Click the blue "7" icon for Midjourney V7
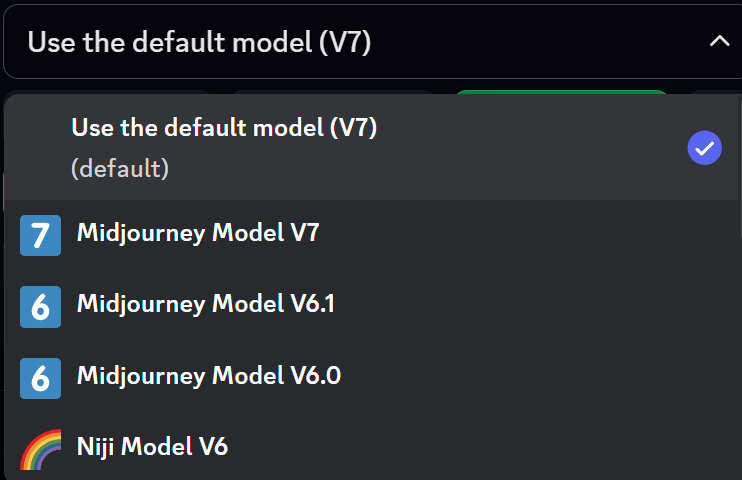Screen dimensions: 742x480 click(40, 235)
